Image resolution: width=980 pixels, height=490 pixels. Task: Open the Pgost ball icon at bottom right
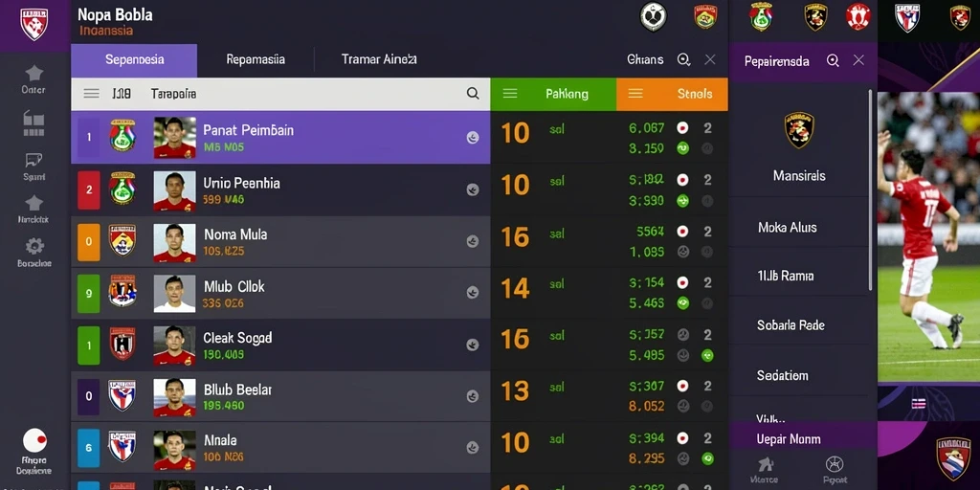pos(835,464)
